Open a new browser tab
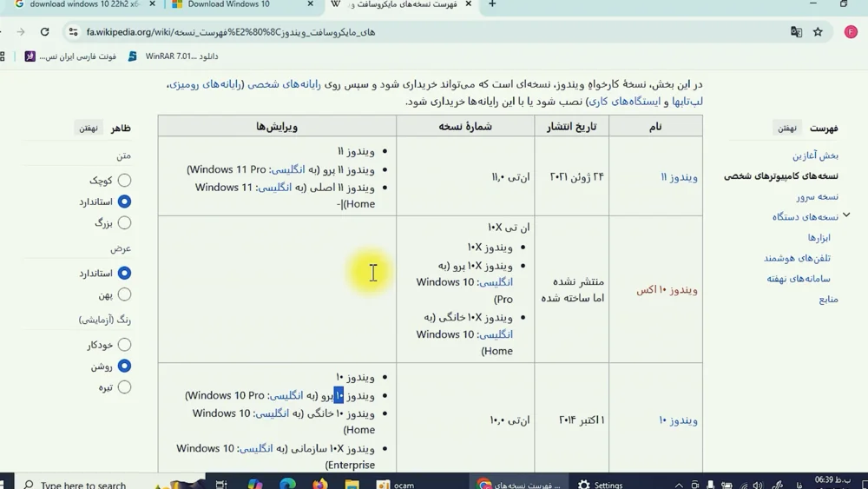This screenshot has width=868, height=489. [x=492, y=4]
